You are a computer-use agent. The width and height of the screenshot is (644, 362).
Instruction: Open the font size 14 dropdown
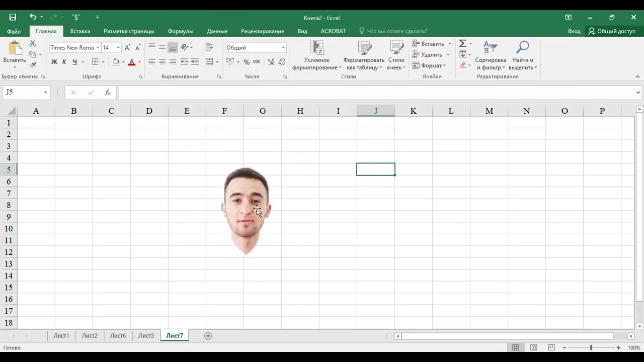coord(118,48)
